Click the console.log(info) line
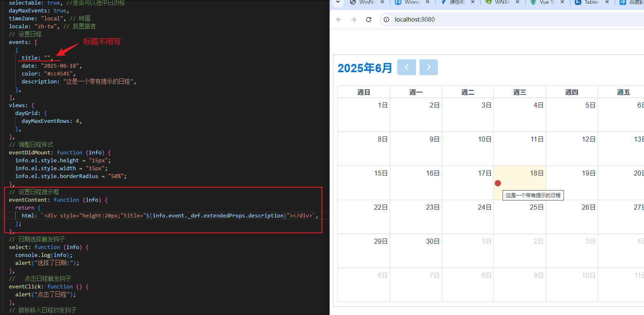This screenshot has width=644, height=315. click(44, 255)
